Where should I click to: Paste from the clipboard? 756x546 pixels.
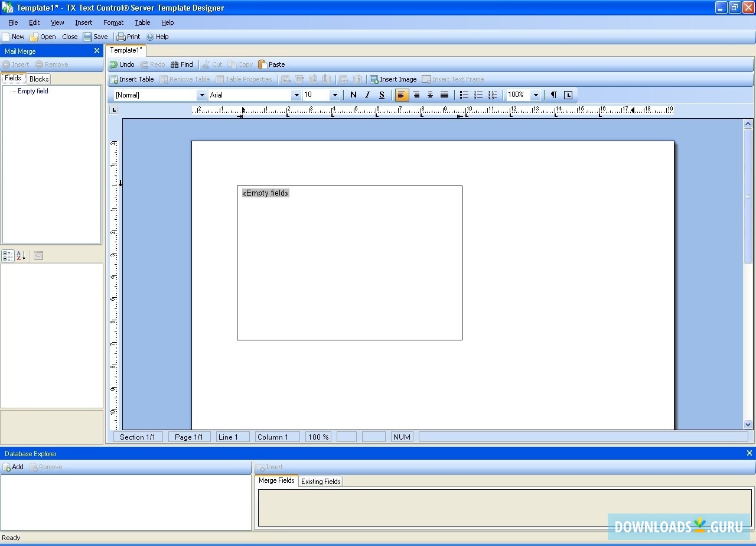tap(272, 64)
